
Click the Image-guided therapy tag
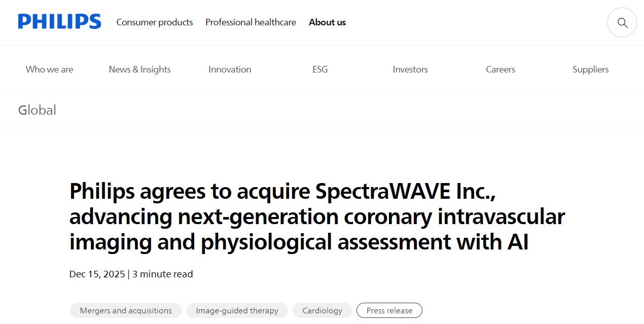pos(237,310)
